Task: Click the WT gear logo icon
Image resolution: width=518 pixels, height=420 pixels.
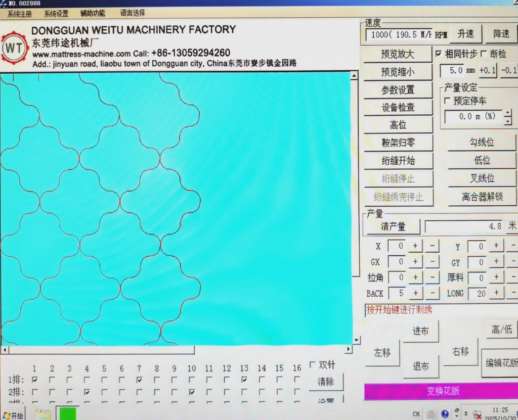Action: tap(14, 48)
